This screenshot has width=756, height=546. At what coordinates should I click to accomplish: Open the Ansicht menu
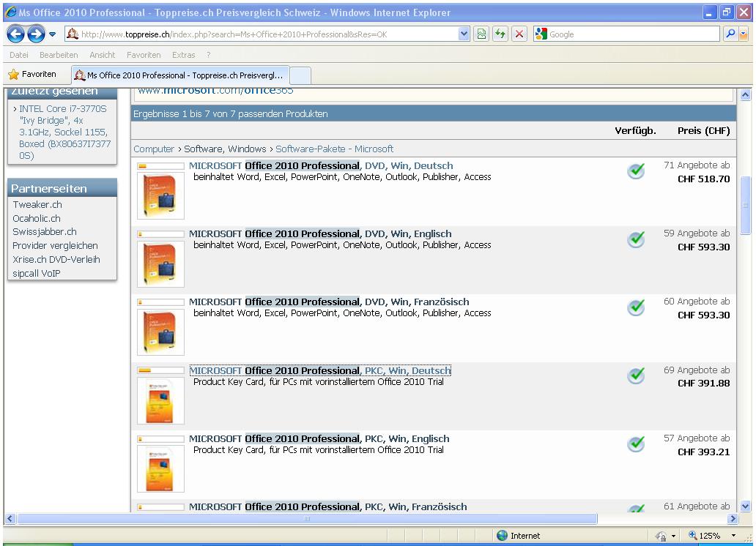tap(103, 55)
